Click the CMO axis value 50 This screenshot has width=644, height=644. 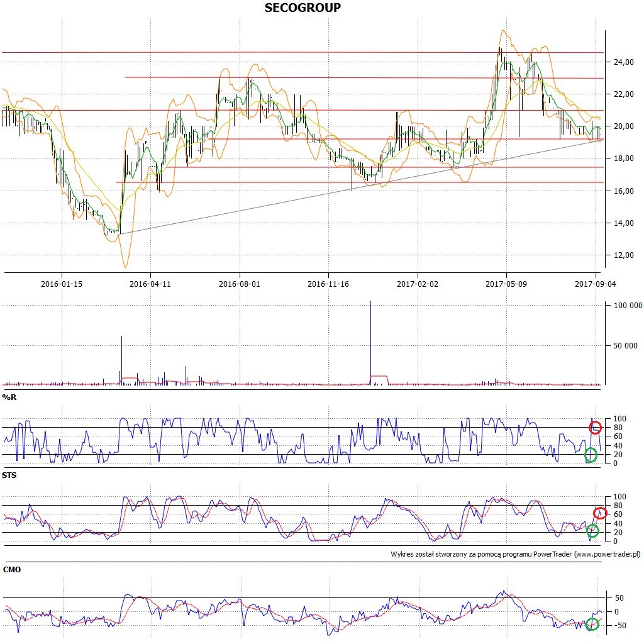(x=619, y=598)
